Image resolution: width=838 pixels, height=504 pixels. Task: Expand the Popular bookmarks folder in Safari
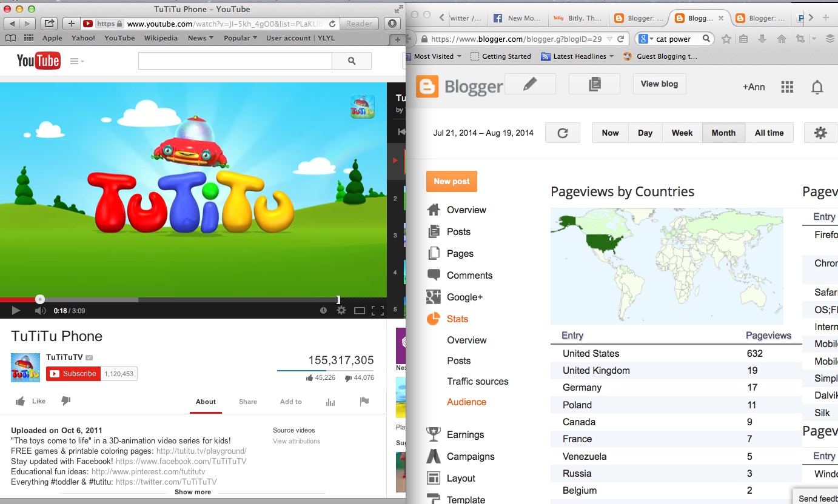[x=241, y=38]
